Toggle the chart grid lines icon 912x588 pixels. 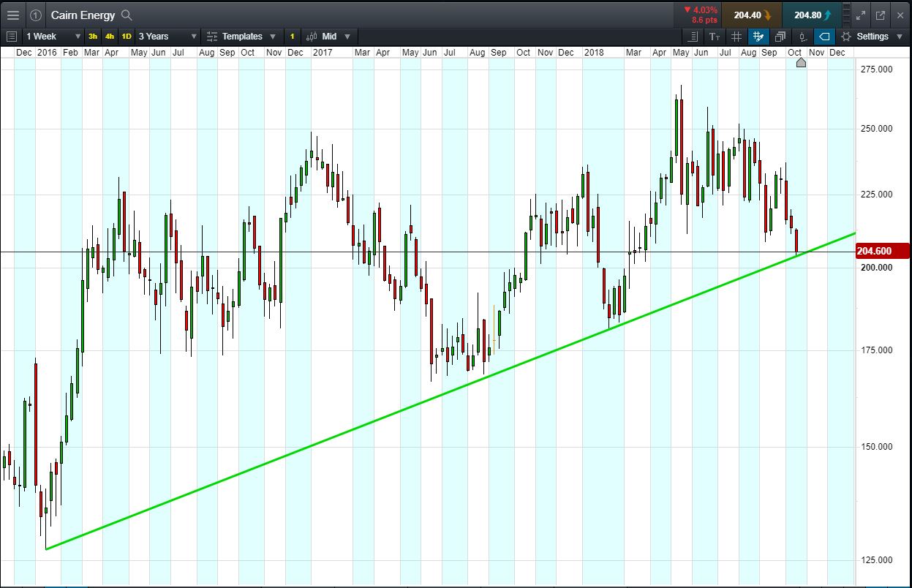736,36
